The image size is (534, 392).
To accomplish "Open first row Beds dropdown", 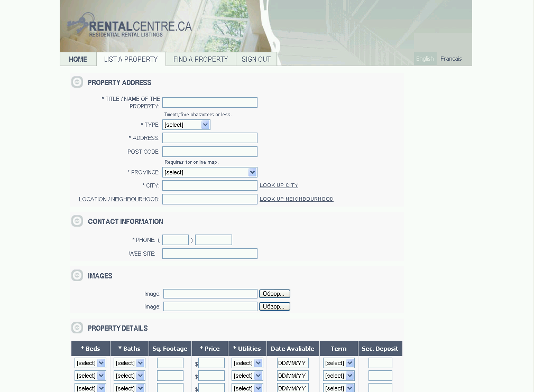I will pyautogui.click(x=90, y=363).
